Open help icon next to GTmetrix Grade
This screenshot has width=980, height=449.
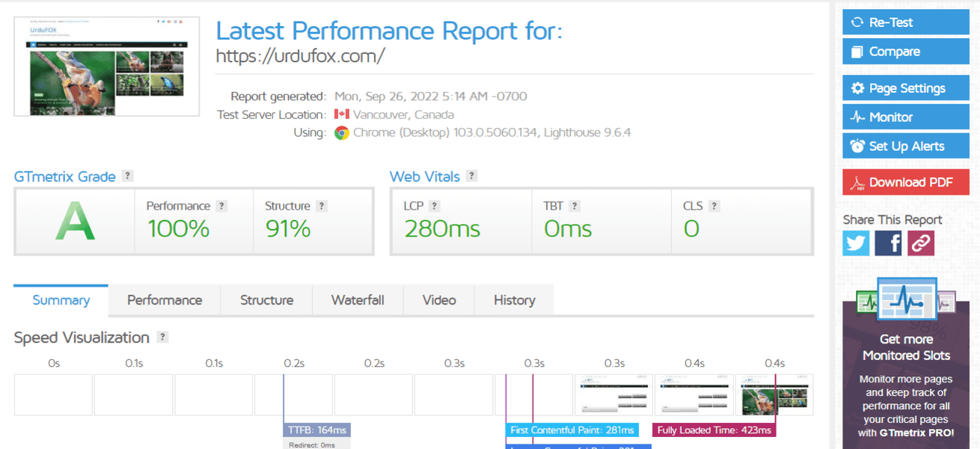pyautogui.click(x=128, y=176)
